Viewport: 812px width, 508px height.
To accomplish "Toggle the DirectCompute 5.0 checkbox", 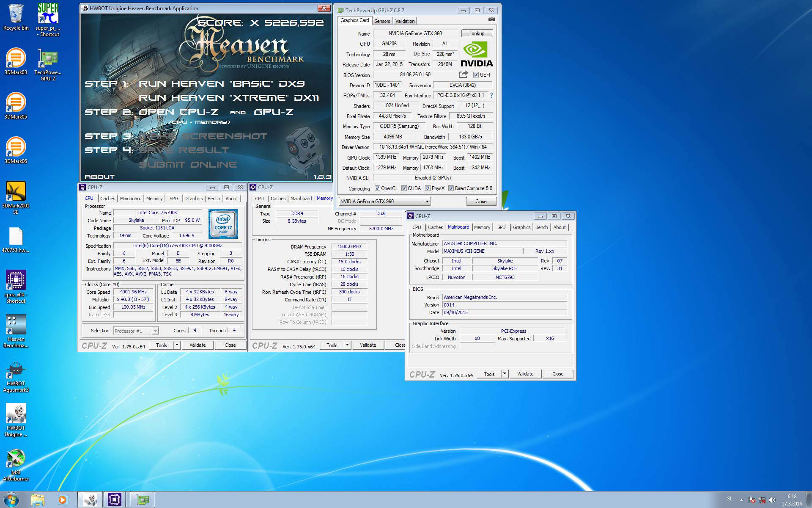I will pos(451,188).
